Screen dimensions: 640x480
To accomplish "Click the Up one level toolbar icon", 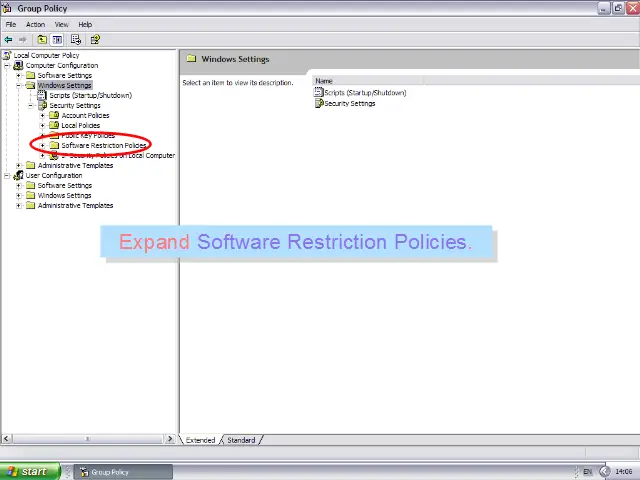I will [x=42, y=40].
